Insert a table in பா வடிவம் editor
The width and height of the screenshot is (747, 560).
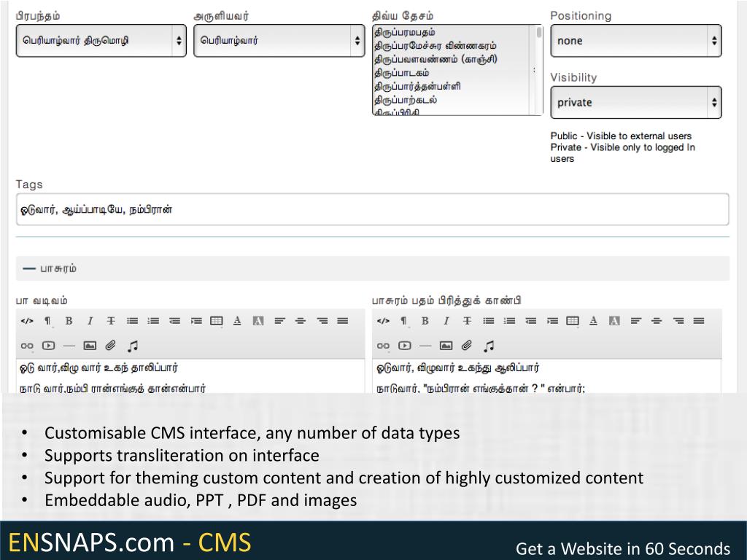coord(217,321)
